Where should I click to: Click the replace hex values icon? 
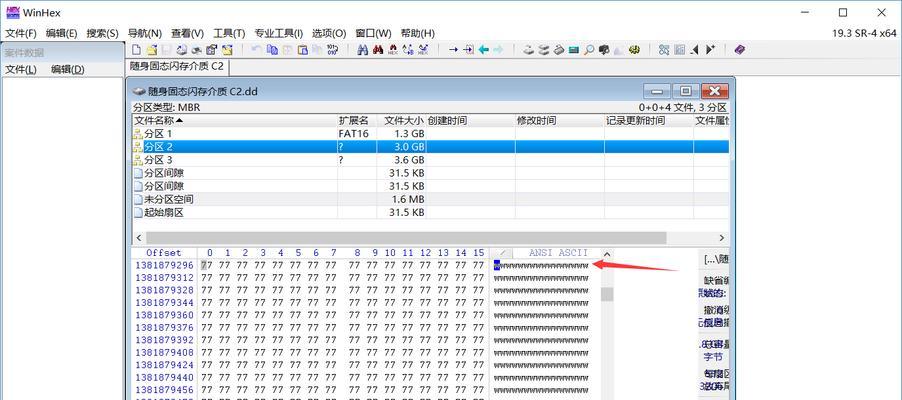click(423, 49)
